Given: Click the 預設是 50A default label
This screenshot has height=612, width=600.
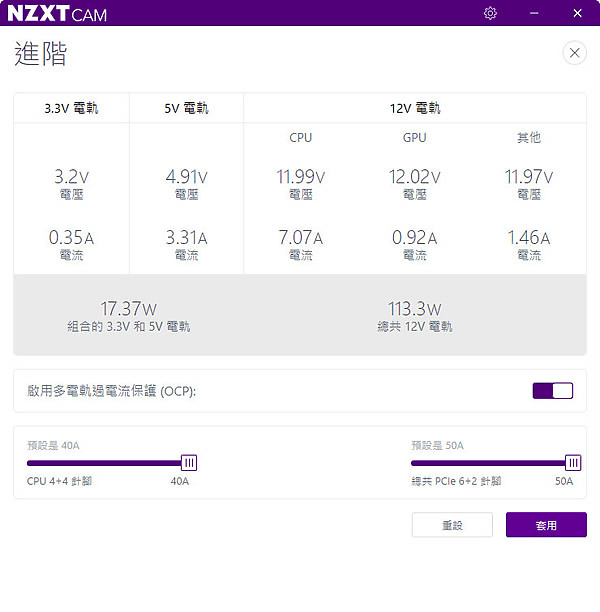Looking at the screenshot, I should [x=438, y=445].
